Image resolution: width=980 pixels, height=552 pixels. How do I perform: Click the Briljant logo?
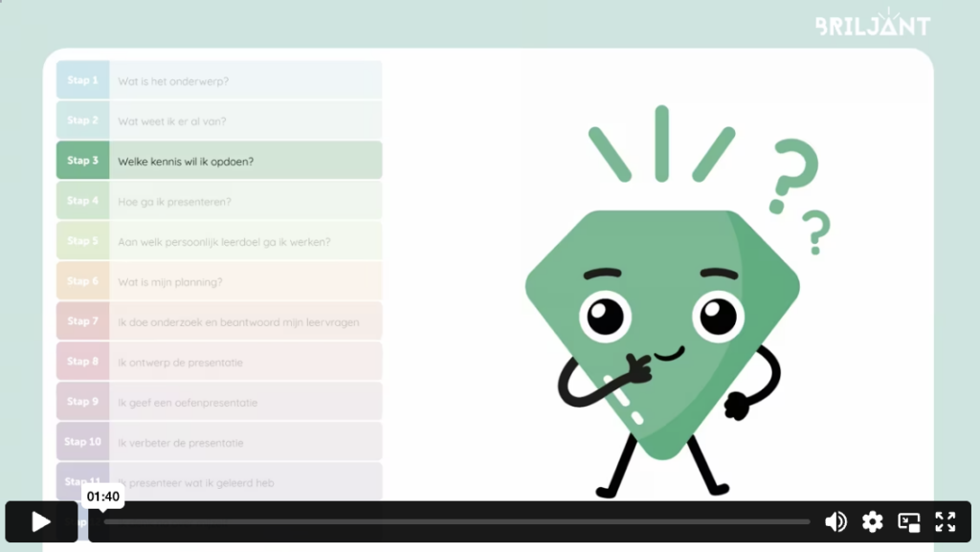(x=872, y=24)
